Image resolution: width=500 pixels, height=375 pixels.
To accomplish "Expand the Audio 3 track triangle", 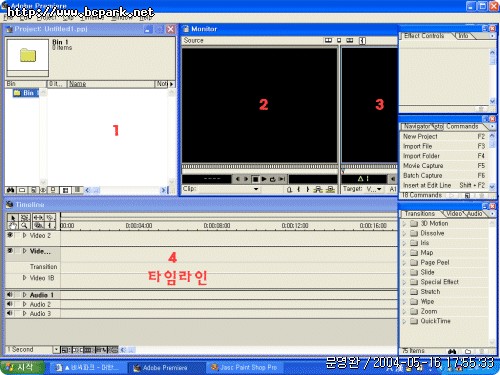I will pyautogui.click(x=24, y=313).
